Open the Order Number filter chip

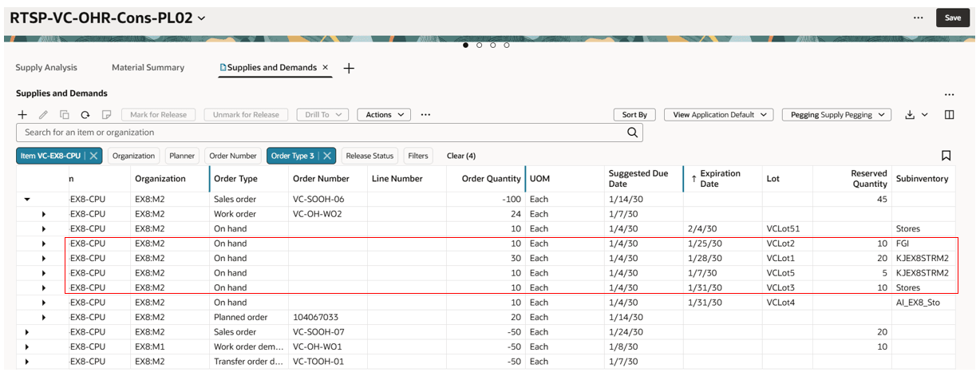(x=233, y=156)
